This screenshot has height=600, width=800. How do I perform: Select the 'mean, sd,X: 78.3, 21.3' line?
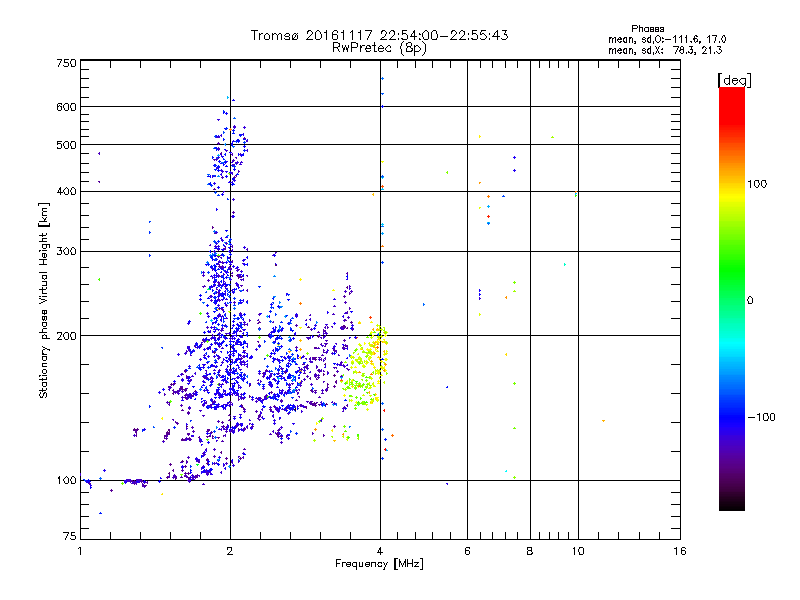pos(665,50)
